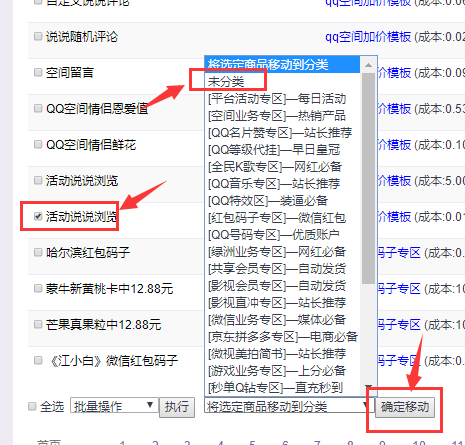
Task: Check the 说说随机评论 checkbox
Action: (x=38, y=36)
